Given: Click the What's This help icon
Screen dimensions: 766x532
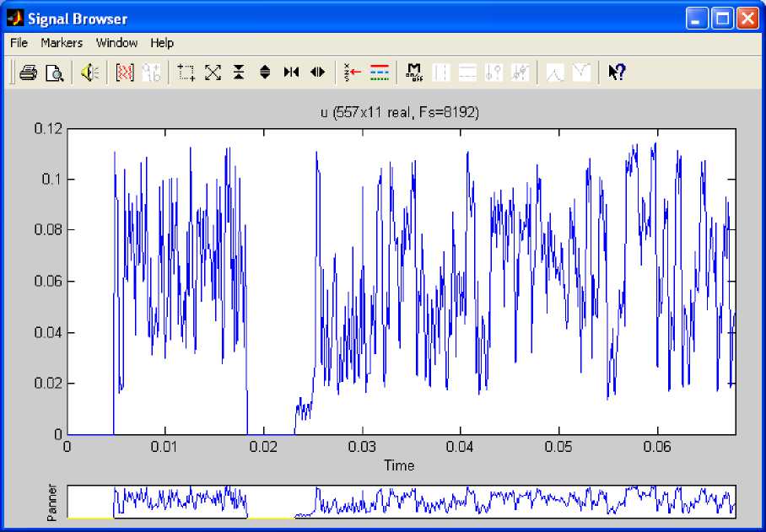Looking at the screenshot, I should (617, 73).
